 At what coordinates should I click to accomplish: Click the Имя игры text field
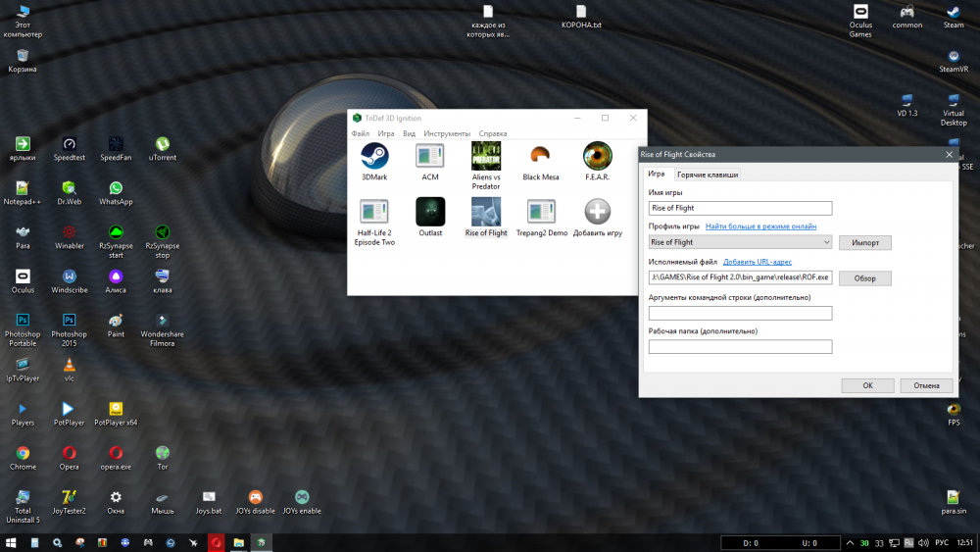(740, 208)
